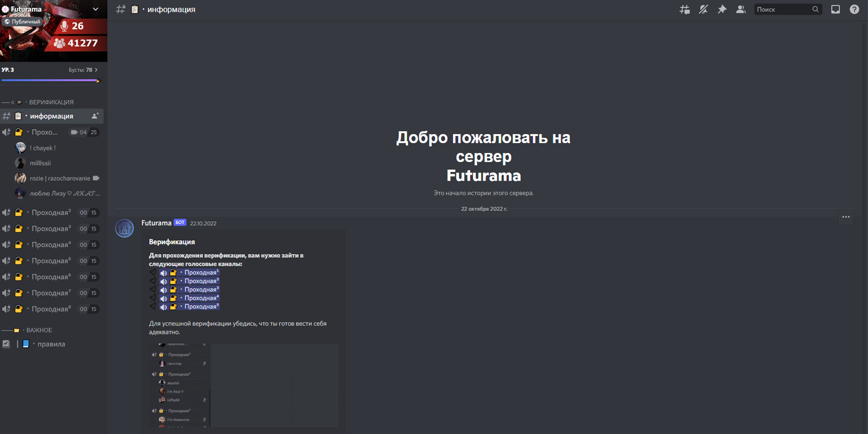Click the Futurama bot avatar
This screenshot has height=434, width=868.
(125, 228)
